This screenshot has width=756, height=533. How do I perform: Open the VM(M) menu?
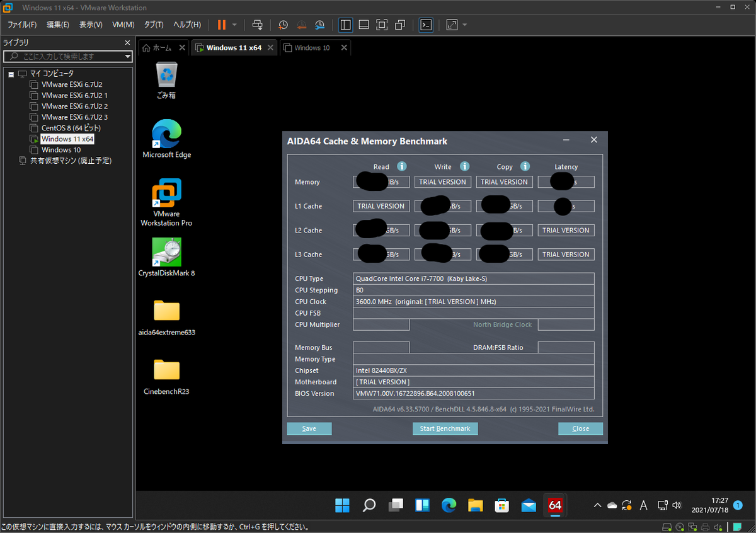[x=123, y=25]
